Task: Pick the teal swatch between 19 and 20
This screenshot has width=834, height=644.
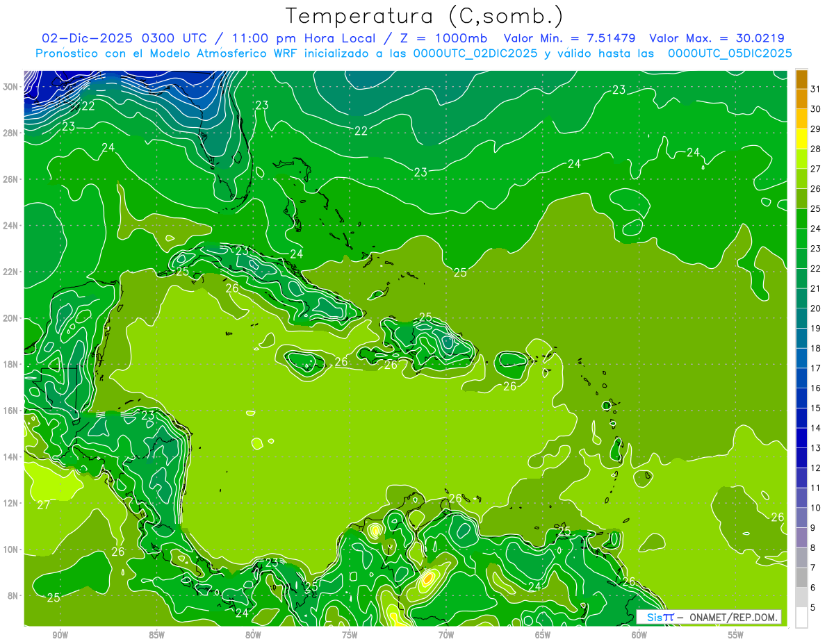Action: tap(801, 319)
